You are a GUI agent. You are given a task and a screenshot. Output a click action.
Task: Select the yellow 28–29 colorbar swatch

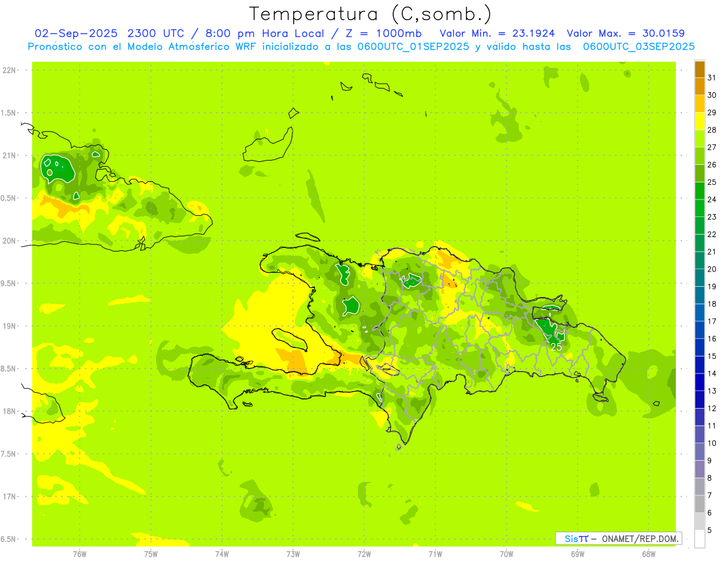tap(699, 121)
